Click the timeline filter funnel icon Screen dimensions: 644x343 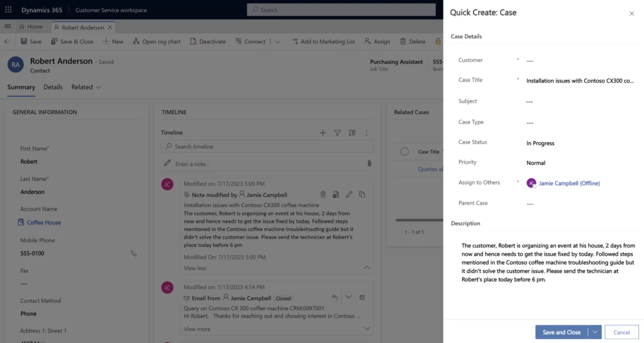(x=337, y=133)
